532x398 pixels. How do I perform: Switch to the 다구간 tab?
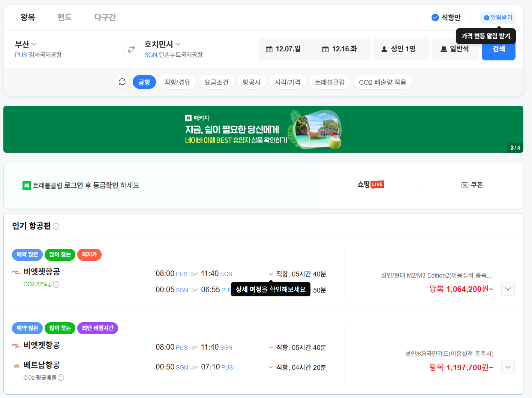point(105,17)
